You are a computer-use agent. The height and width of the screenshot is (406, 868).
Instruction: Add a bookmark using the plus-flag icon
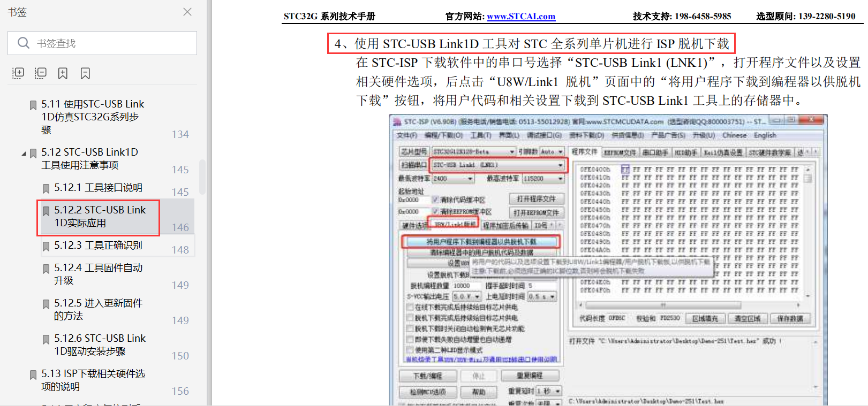[63, 73]
